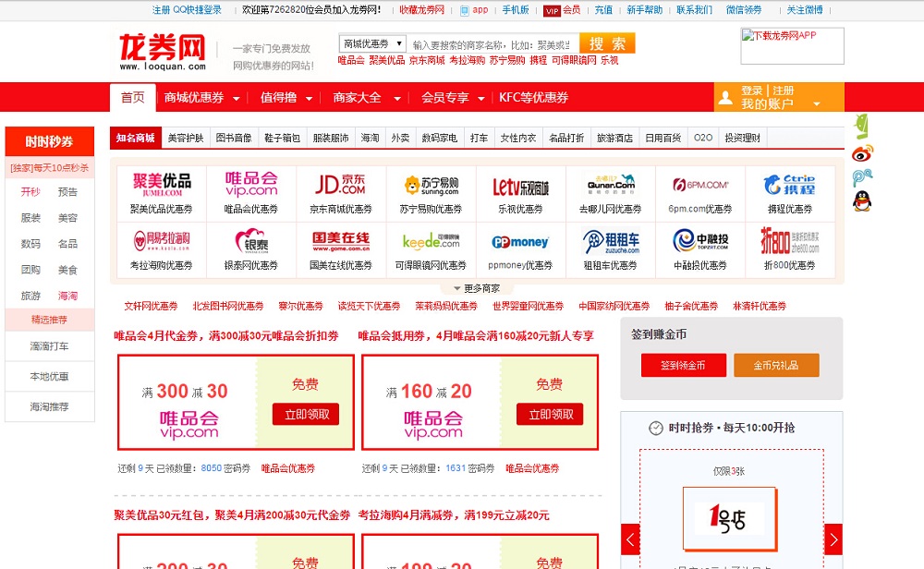Viewport: 924px width, 569px height.
Task: Open the 折800 logo tile
Action: pyautogui.click(x=790, y=240)
